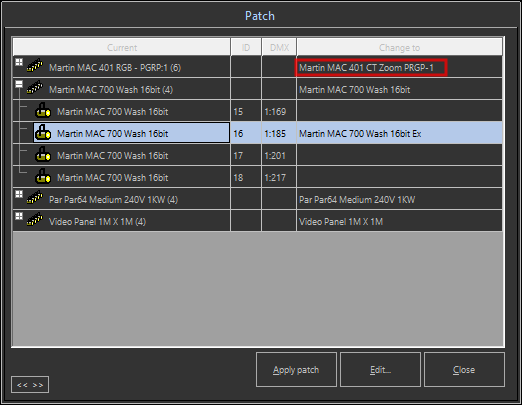Click the fixture icon of ID 16 row
Screen dimensions: 522x405
(x=43, y=133)
